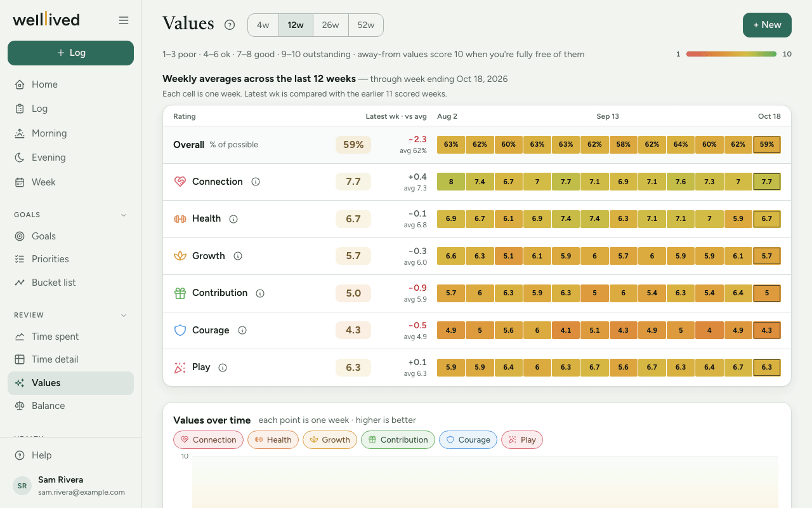Toggle the Play series chip in chart
Screen dimensions: 812x508
pyautogui.click(x=522, y=440)
